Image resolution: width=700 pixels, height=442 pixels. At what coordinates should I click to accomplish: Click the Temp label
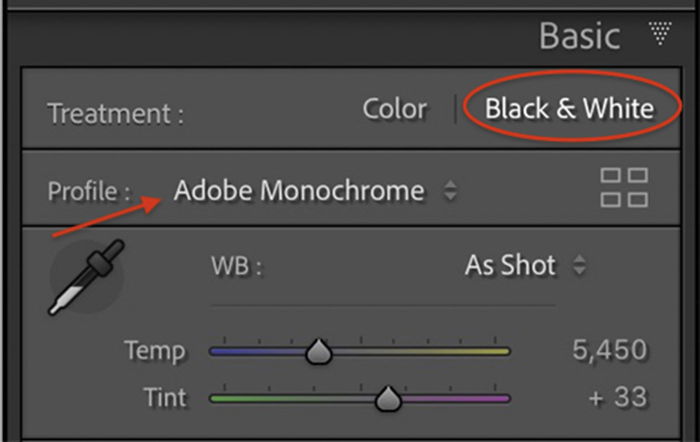(155, 351)
